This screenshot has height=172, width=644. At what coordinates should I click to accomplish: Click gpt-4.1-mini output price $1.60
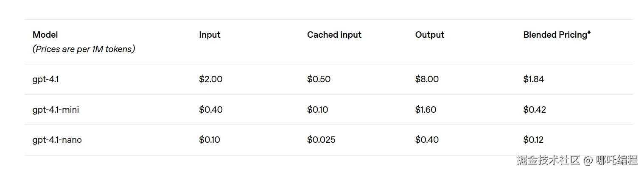[426, 110]
